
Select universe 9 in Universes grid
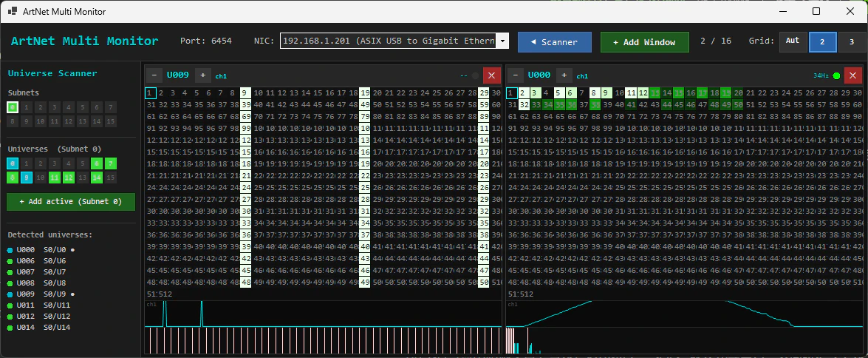click(27, 178)
